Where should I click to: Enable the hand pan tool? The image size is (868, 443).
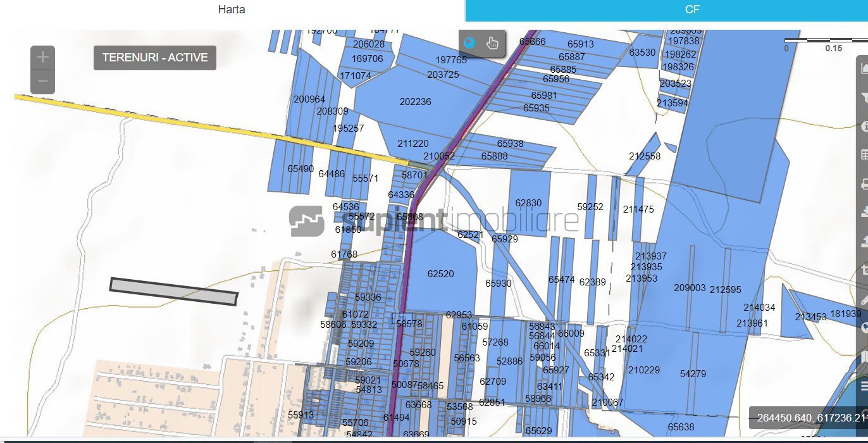(x=492, y=43)
